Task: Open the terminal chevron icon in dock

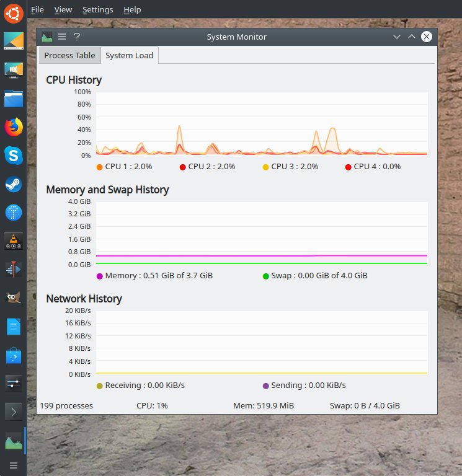Action: (x=14, y=412)
